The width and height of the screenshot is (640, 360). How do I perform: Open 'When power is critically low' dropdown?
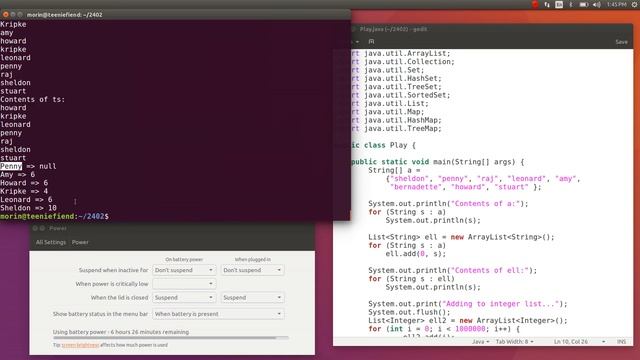point(184,284)
